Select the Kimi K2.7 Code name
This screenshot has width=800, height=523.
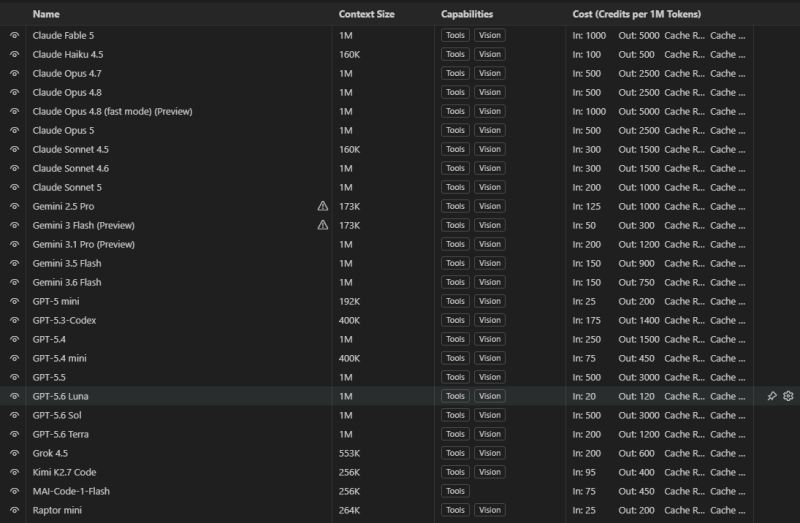point(64,472)
